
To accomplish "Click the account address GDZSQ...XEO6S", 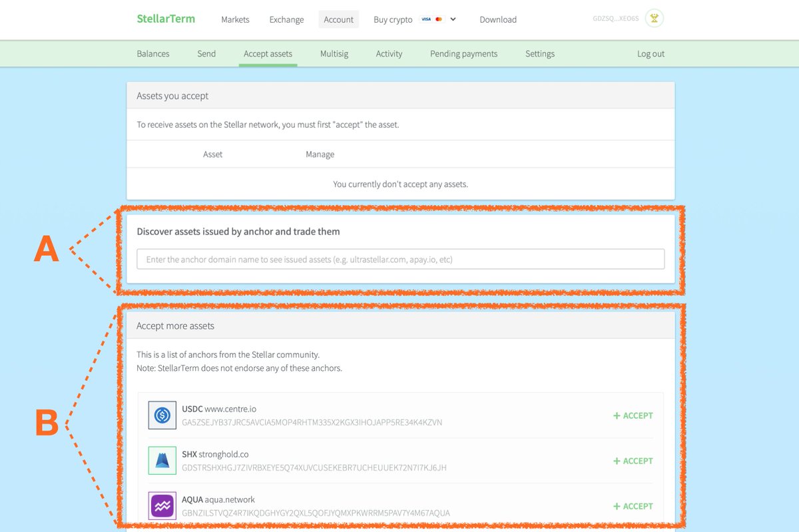I will coord(615,19).
